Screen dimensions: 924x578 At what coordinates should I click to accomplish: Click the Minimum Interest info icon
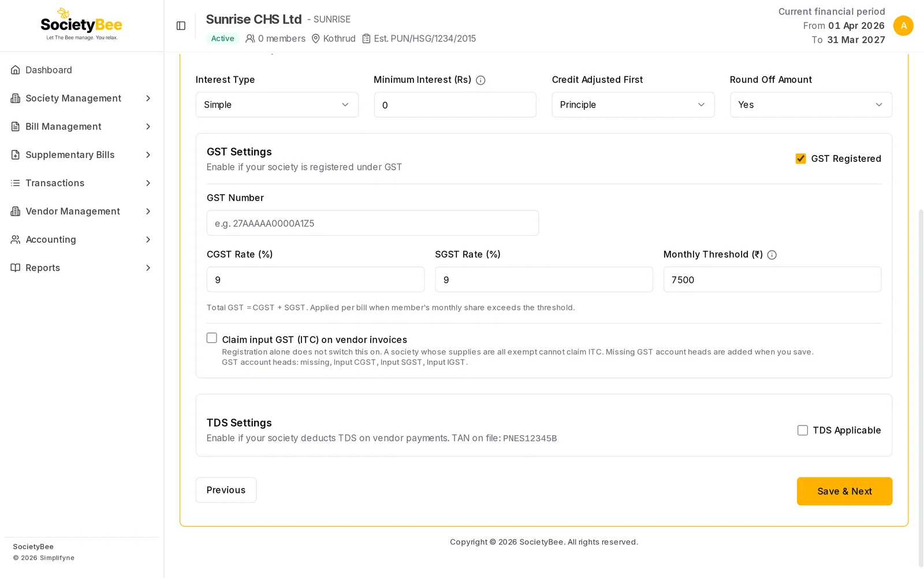480,80
